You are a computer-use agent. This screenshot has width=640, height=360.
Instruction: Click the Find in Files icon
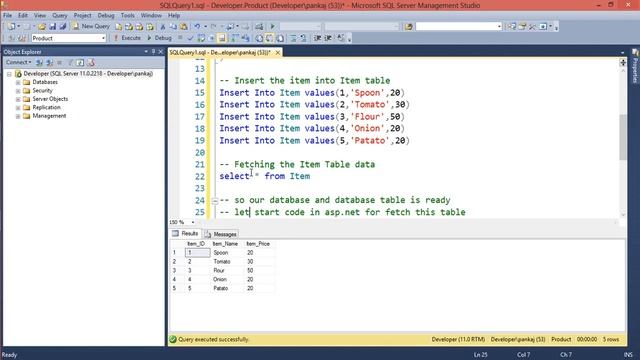[409, 27]
